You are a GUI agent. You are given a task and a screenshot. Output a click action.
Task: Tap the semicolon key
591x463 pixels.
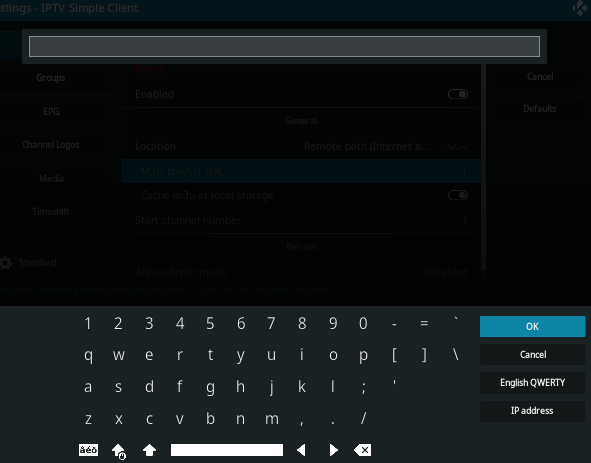363,387
